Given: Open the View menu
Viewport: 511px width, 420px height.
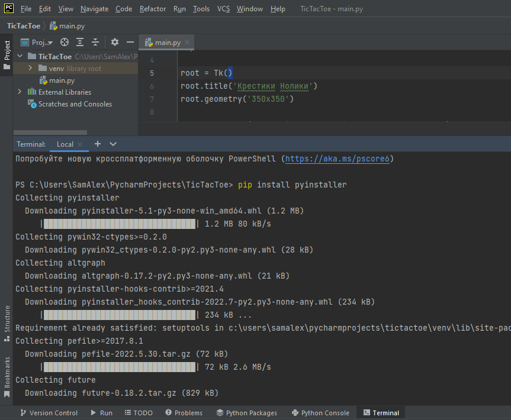Looking at the screenshot, I should point(66,9).
